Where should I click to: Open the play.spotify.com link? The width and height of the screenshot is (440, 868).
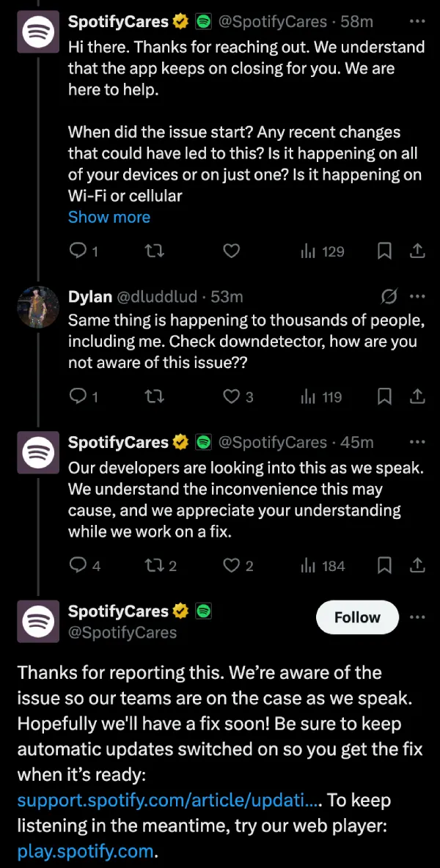[x=84, y=851]
